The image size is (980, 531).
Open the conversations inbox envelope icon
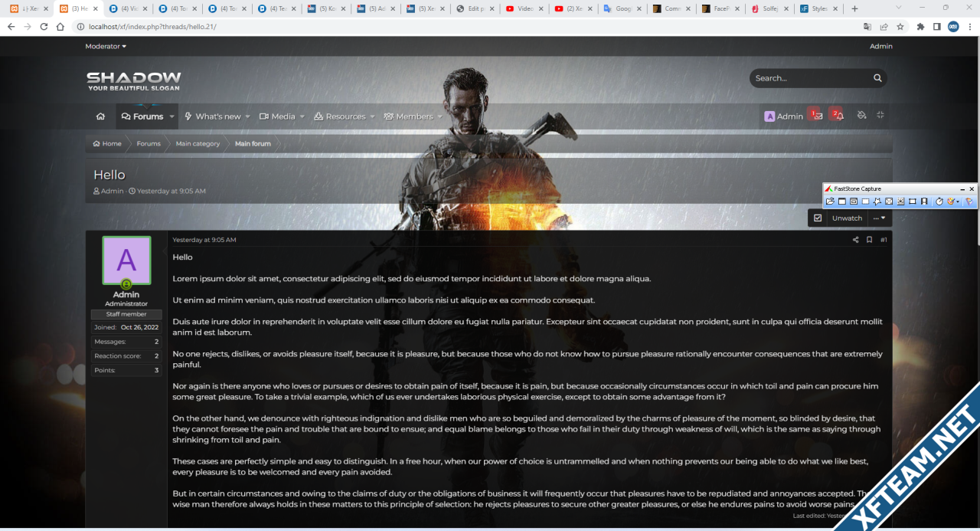(x=818, y=116)
